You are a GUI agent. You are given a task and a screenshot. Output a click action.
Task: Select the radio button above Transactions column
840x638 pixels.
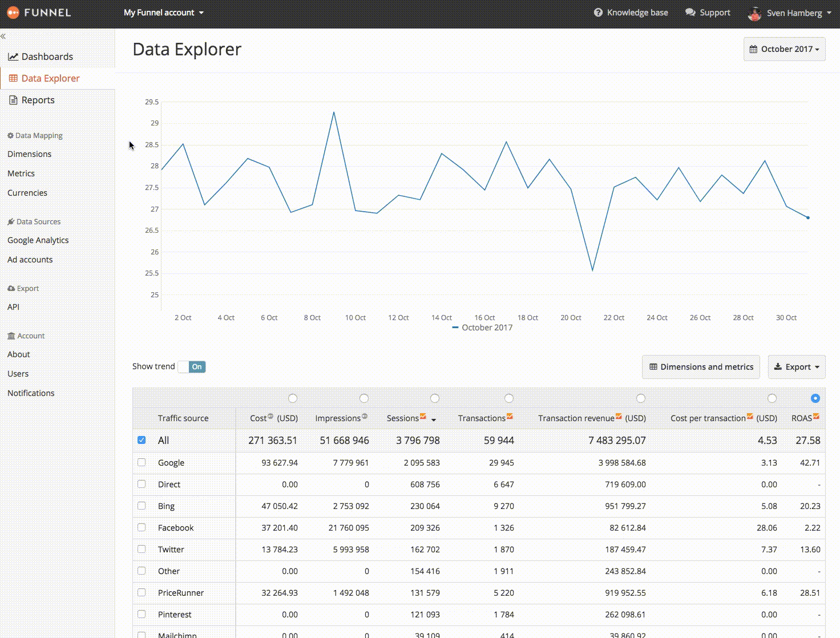click(x=509, y=398)
